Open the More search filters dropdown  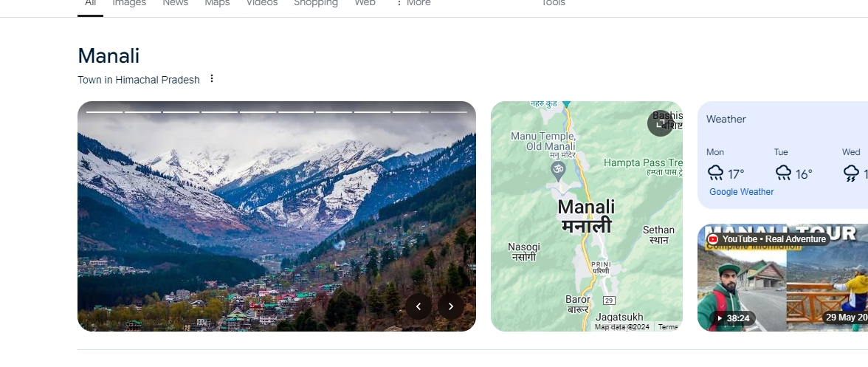tap(413, 3)
